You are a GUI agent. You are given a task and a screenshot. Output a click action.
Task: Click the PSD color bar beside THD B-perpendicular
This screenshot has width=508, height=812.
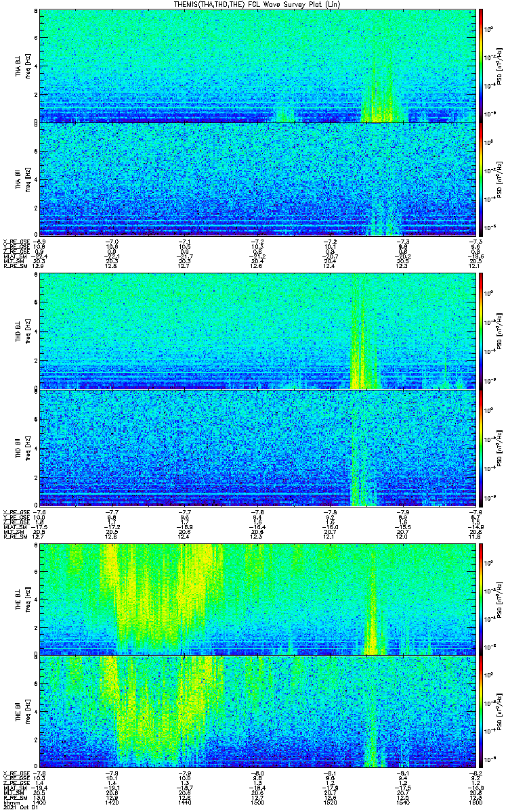point(481,333)
